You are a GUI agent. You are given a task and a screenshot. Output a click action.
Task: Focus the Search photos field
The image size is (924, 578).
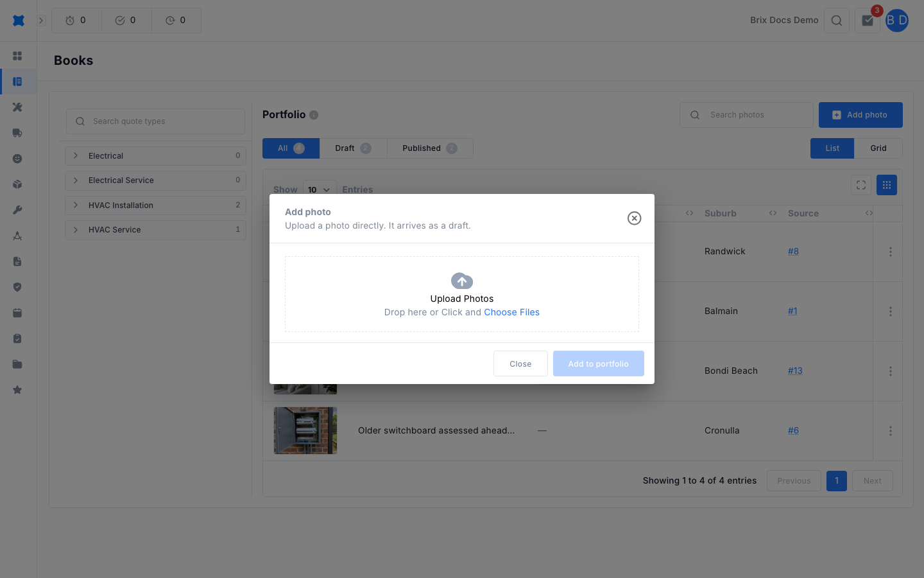(x=746, y=115)
